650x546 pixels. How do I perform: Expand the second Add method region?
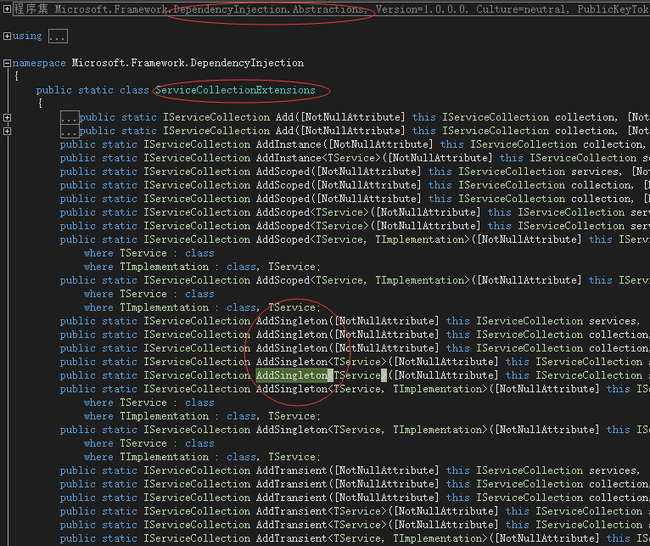[x=7, y=131]
